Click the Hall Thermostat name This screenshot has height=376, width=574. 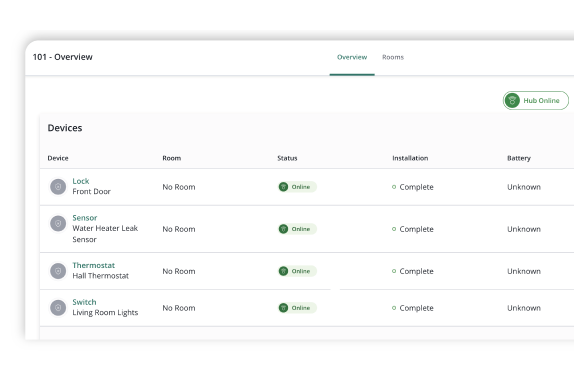pyautogui.click(x=101, y=276)
